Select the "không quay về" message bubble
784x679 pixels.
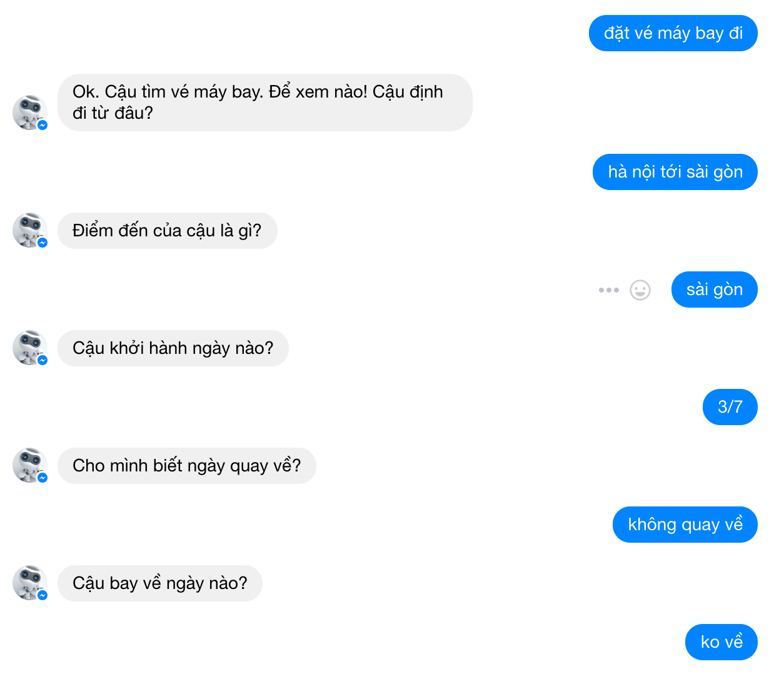(x=685, y=525)
